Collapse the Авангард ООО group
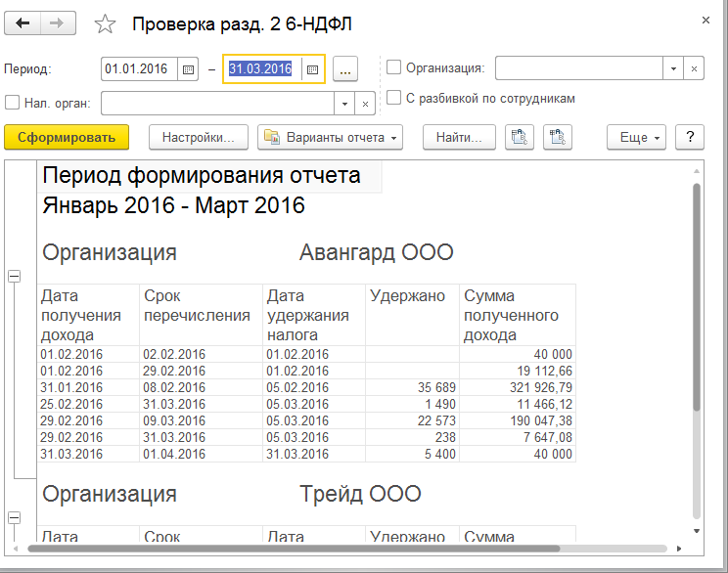 14,277
